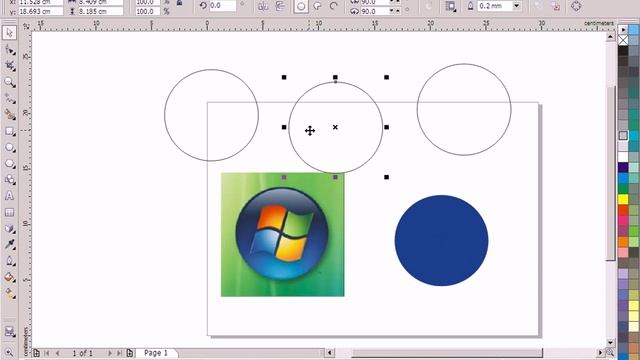Click the lower 100.0 scale factor field
The width and height of the screenshot is (640, 360).
tap(147, 11)
